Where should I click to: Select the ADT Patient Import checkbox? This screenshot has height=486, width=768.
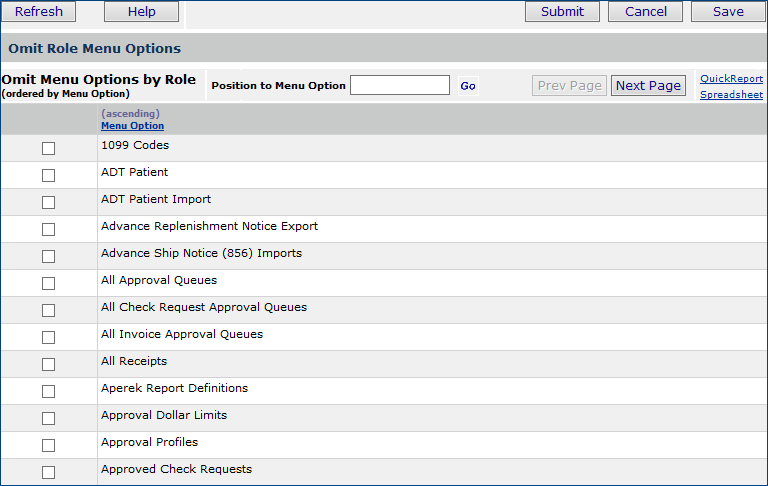point(48,203)
